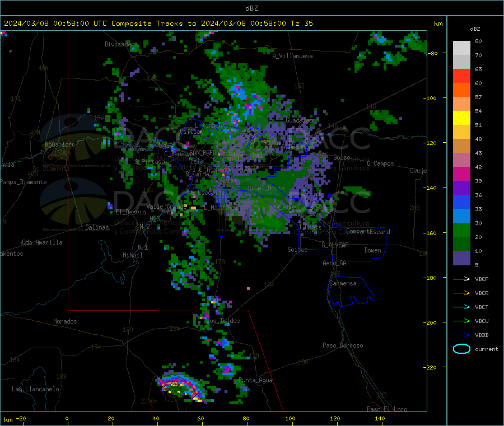504x426 pixels.
Task: Click the 'CompantEscand' map label
Action: point(368,232)
